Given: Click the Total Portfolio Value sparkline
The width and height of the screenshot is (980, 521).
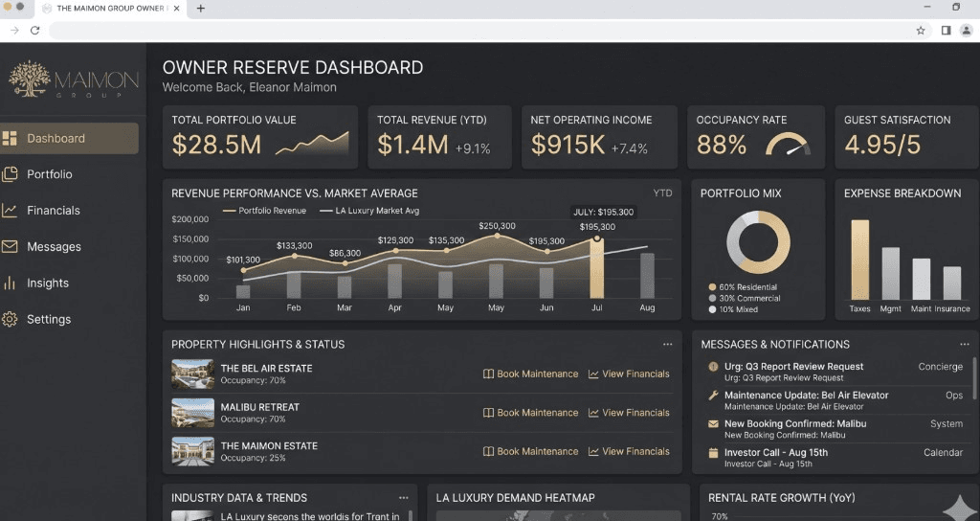Looking at the screenshot, I should click(x=312, y=144).
